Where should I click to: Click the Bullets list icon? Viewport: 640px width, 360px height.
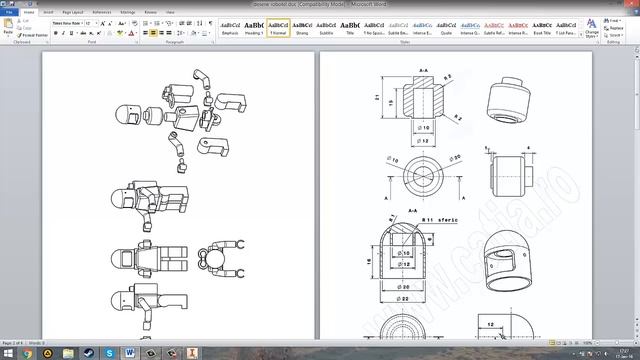pyautogui.click(x=146, y=23)
